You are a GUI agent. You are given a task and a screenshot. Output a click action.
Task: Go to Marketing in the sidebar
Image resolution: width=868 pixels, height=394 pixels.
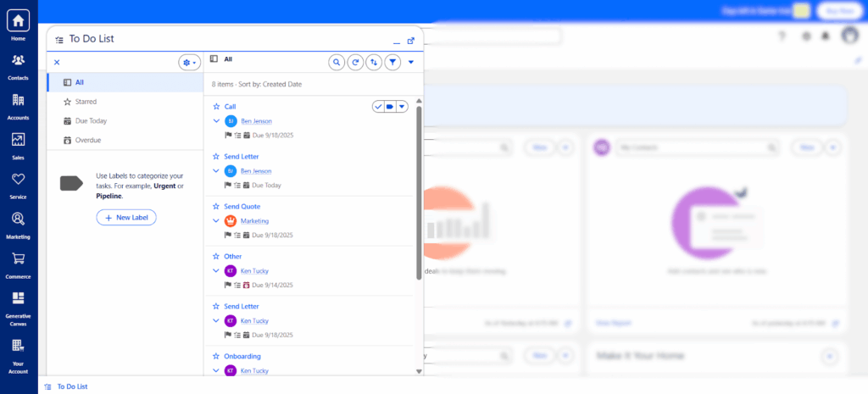pos(18,225)
